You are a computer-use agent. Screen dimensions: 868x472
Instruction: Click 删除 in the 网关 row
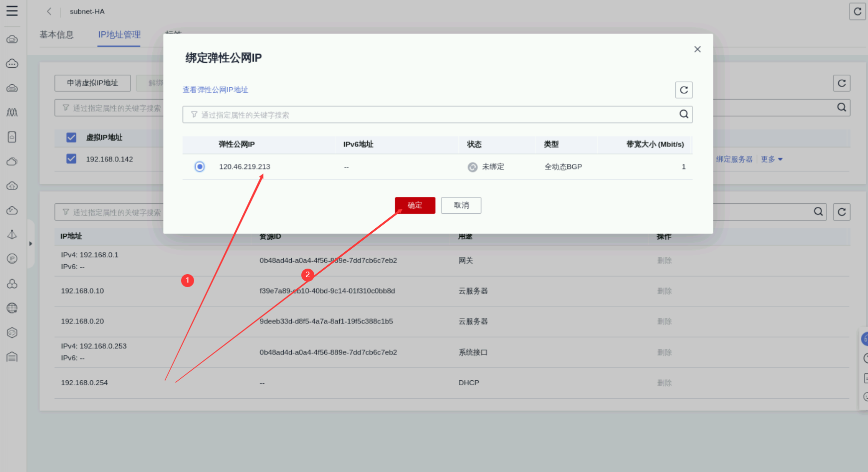tap(664, 261)
